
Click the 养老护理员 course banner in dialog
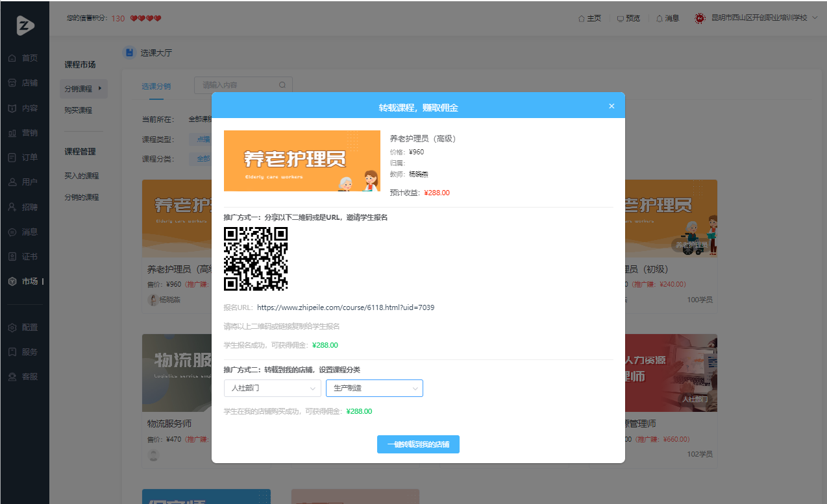[x=302, y=161]
